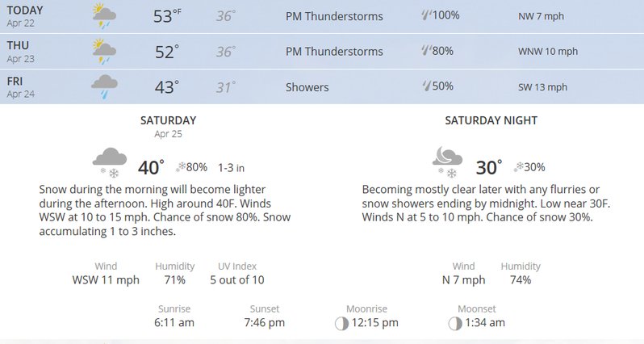
Task: Click Saturday Night's moon and snow icon
Action: pos(447,162)
